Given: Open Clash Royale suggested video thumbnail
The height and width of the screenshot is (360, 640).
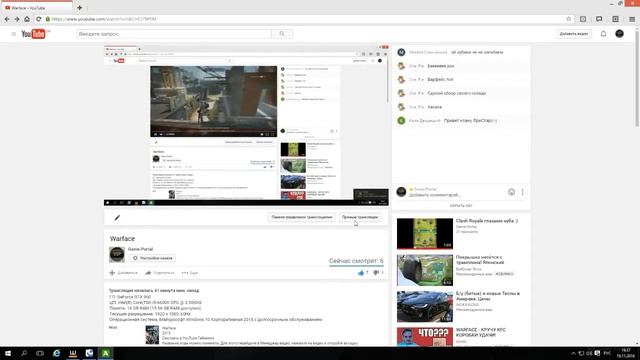Looking at the screenshot, I should (424, 233).
